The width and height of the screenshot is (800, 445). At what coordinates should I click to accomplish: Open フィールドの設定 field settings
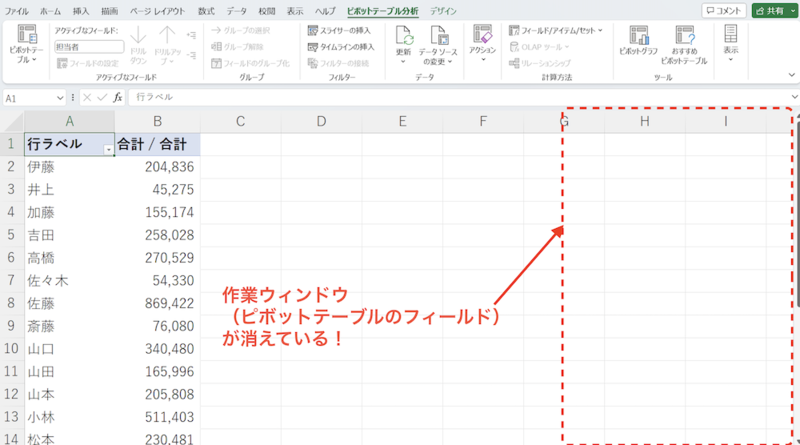88,63
